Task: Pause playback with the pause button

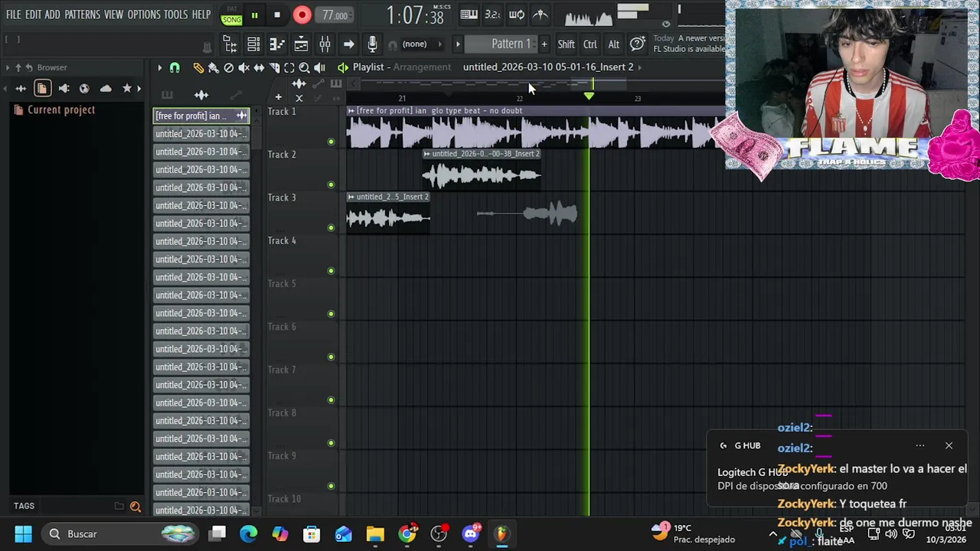Action: [x=254, y=15]
